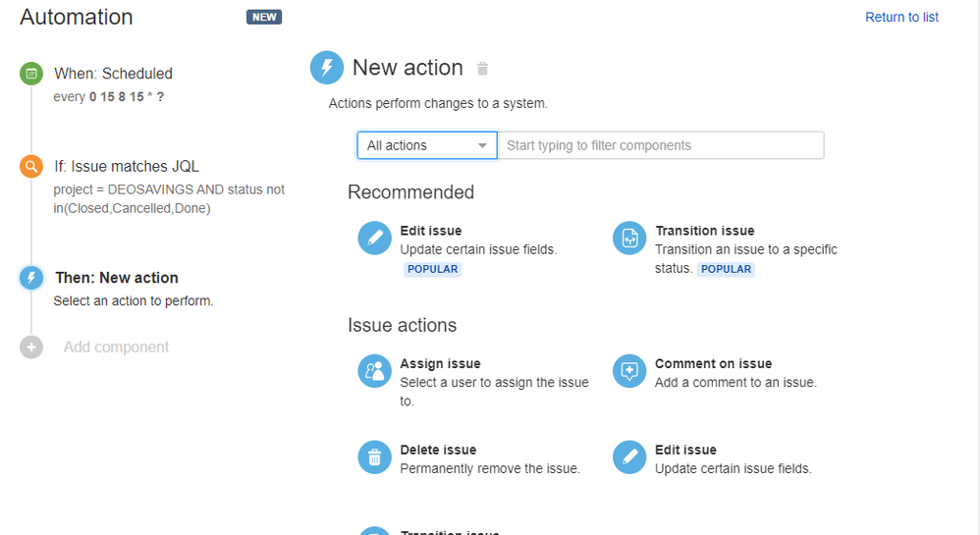Viewport: 980px width, 535px height.
Task: Click the Delete issue trash can icon
Action: point(374,456)
